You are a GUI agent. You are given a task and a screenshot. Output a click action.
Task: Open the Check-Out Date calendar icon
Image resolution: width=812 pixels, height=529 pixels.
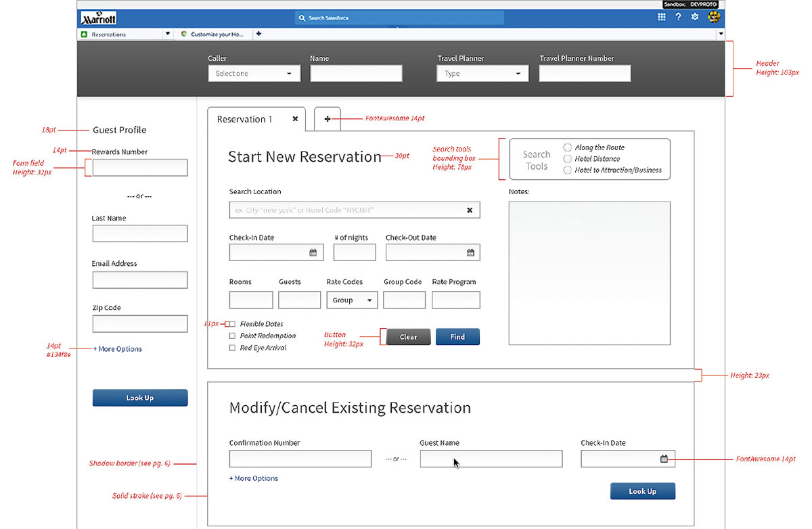click(x=470, y=252)
